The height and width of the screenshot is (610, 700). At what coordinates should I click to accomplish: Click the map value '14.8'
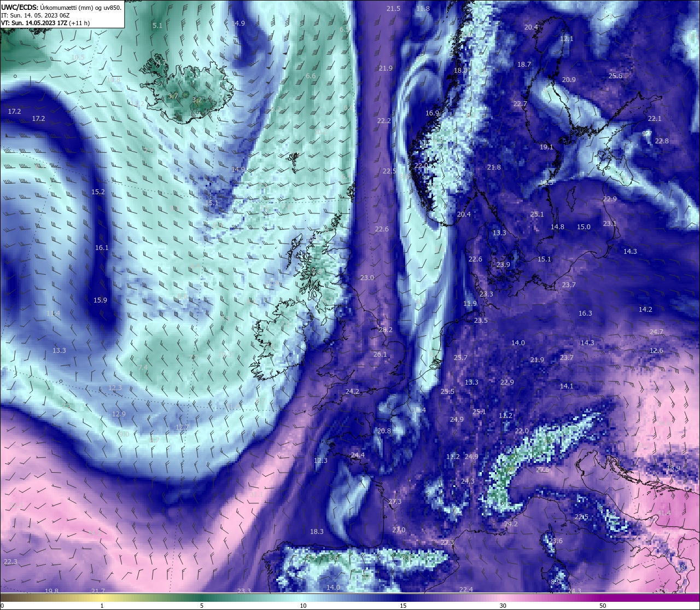557,227
